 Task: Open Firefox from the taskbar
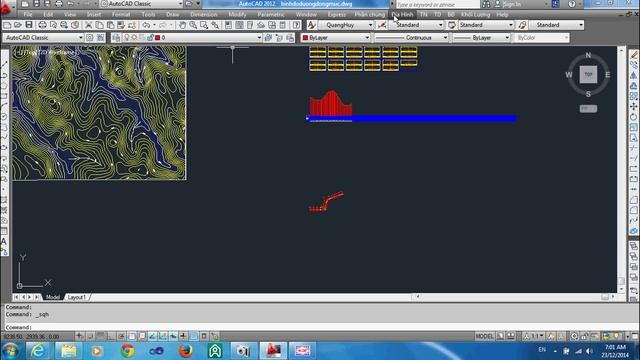tap(186, 351)
